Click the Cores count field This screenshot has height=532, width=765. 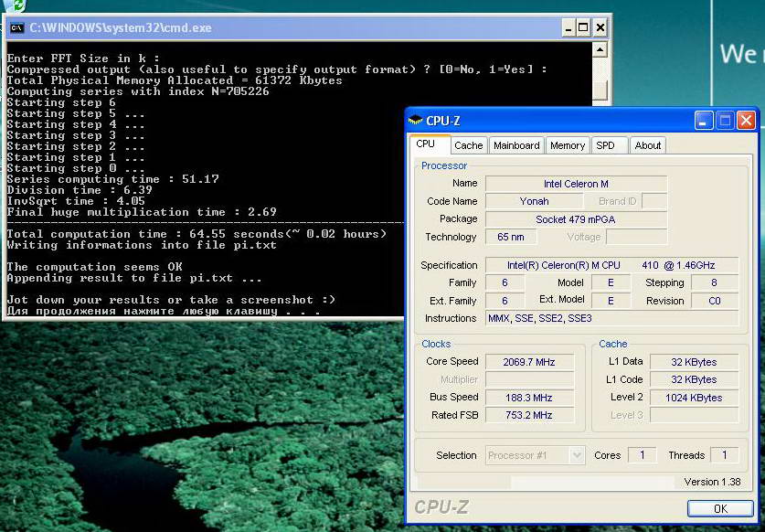pyautogui.click(x=642, y=455)
